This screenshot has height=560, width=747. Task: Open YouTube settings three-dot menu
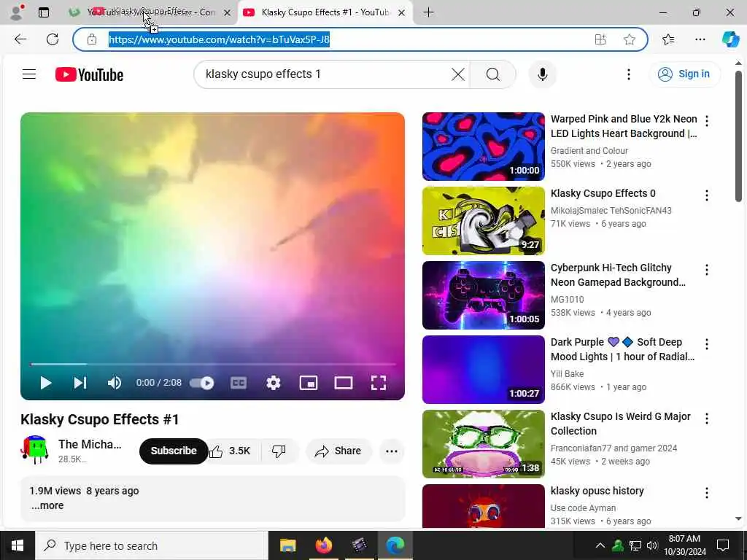(x=629, y=74)
